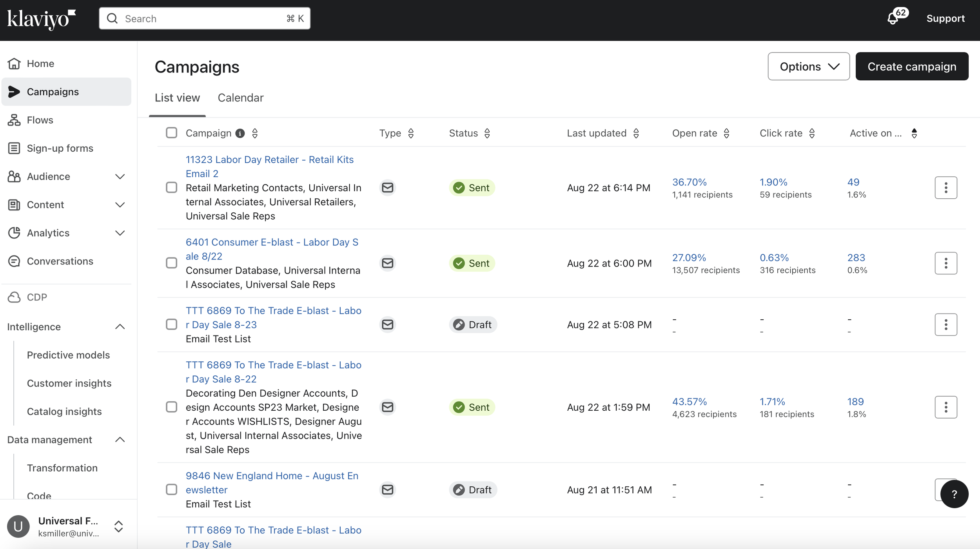Click the Create campaign button
The width and height of the screenshot is (980, 549).
pos(911,67)
